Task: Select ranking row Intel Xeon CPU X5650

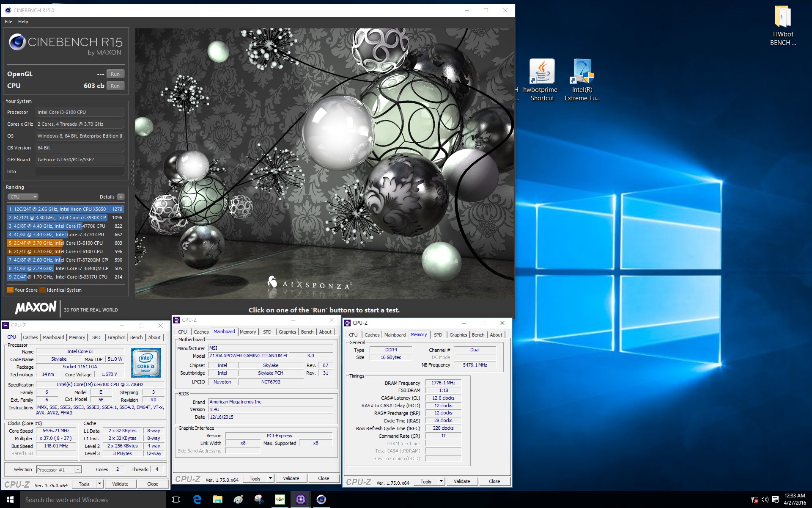Action: [x=66, y=209]
